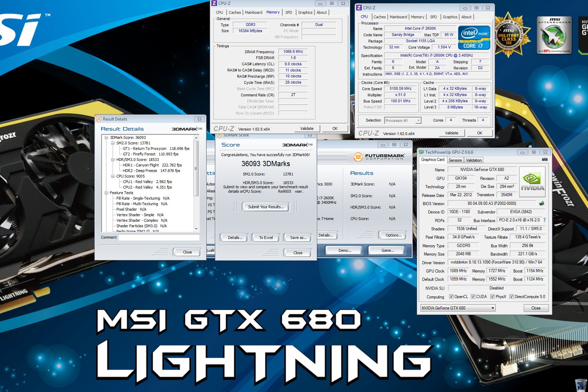The image size is (588, 392).
Task: Click the Comment input field
Action: (x=159, y=238)
